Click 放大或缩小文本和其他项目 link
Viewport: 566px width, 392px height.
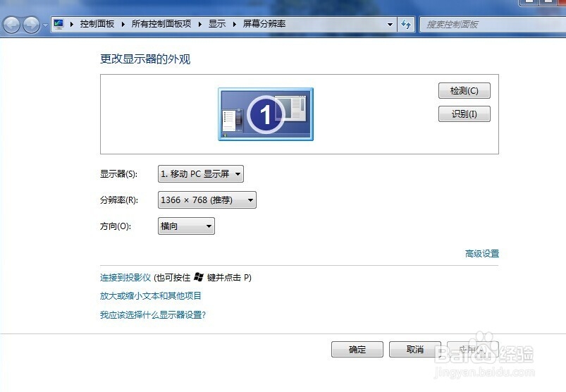(151, 296)
